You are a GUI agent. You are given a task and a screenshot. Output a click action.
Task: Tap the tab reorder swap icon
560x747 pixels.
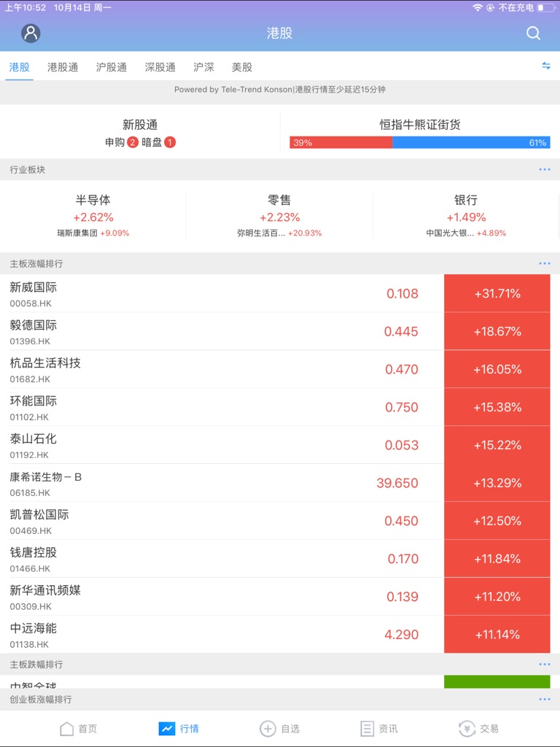coord(545,66)
